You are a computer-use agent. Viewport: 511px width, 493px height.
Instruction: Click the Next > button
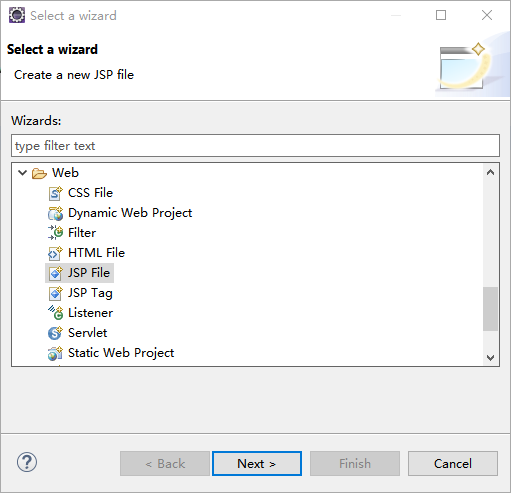tap(257, 463)
